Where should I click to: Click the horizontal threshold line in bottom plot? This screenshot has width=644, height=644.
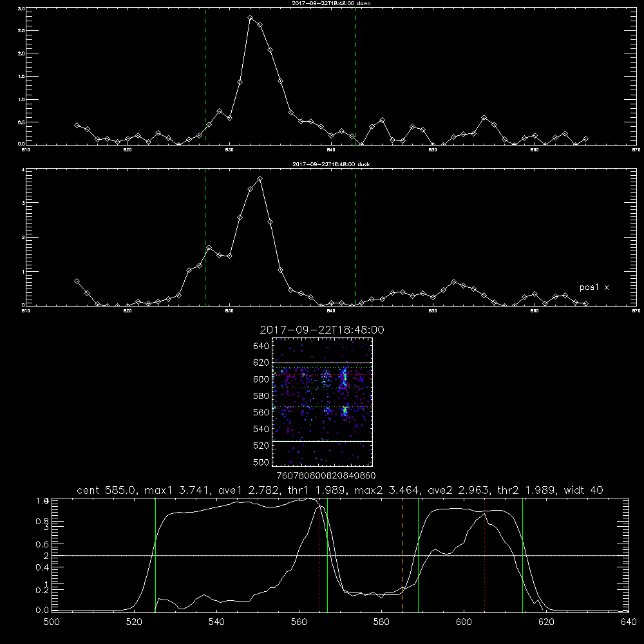tap(340, 556)
